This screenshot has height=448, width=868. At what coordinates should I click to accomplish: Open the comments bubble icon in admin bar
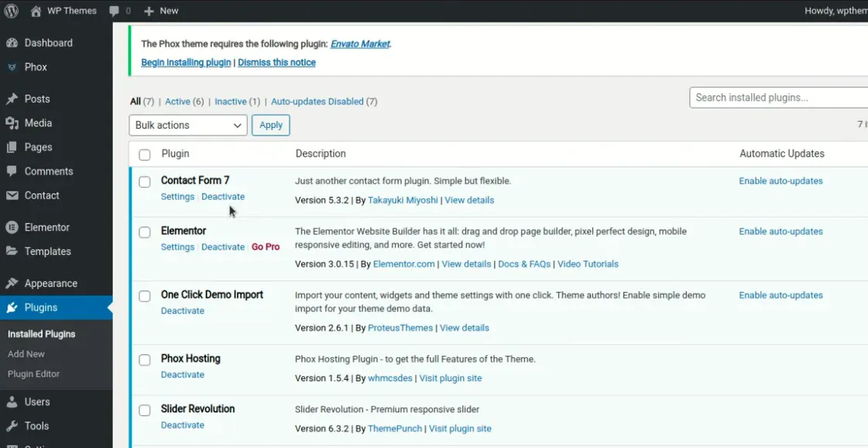pos(115,11)
